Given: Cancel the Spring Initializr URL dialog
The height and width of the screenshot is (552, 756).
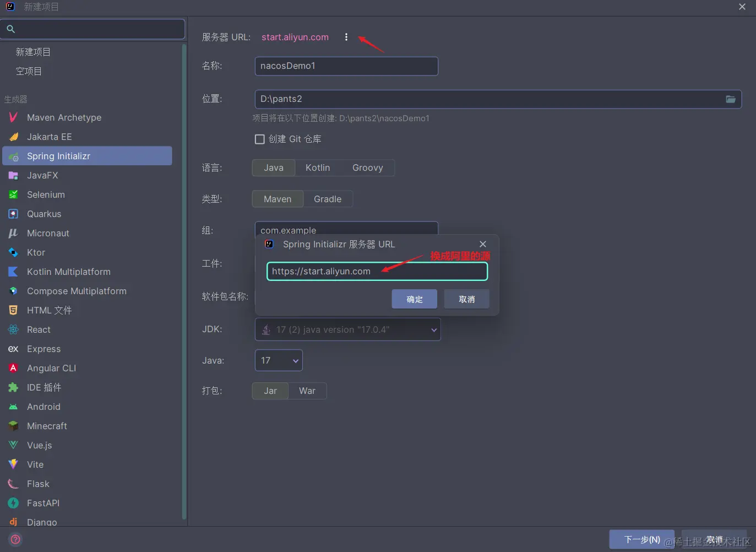Looking at the screenshot, I should [x=467, y=299].
